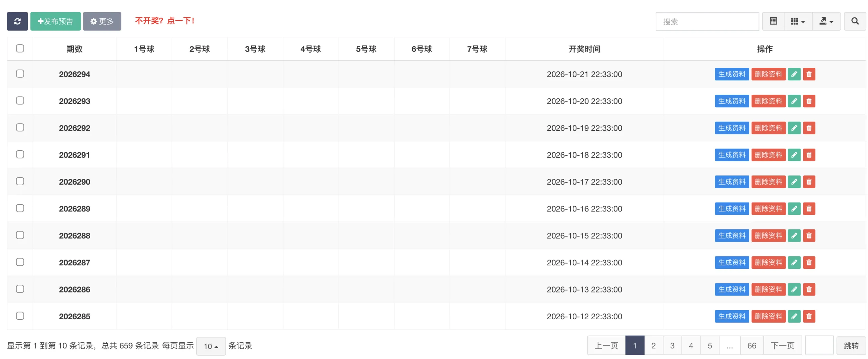This screenshot has height=359, width=868.
Task: Focus the 搜索 search input field
Action: [x=707, y=21]
